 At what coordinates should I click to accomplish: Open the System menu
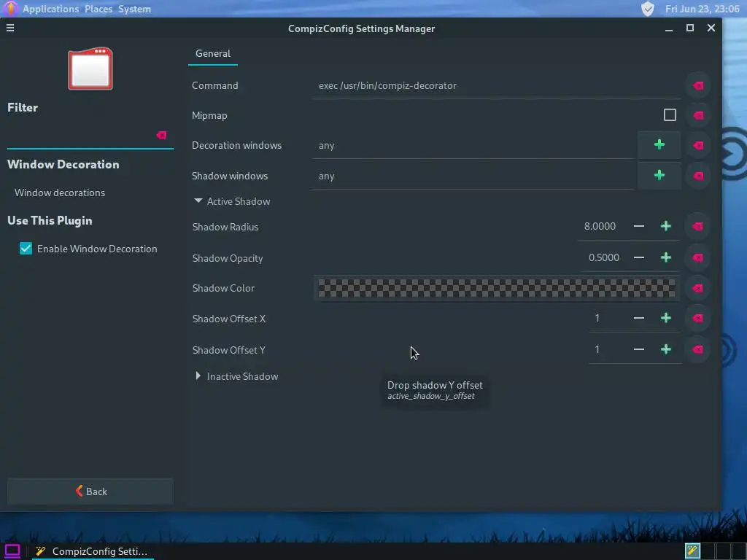[134, 9]
